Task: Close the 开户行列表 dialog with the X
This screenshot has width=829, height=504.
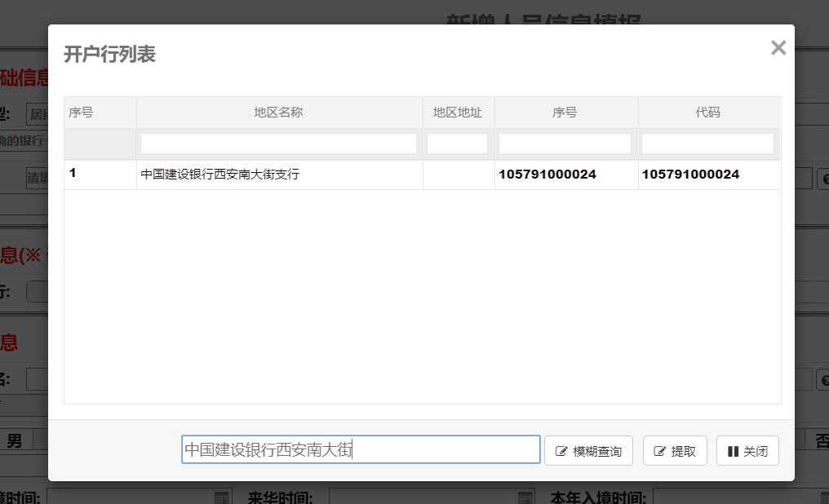Action: click(778, 48)
